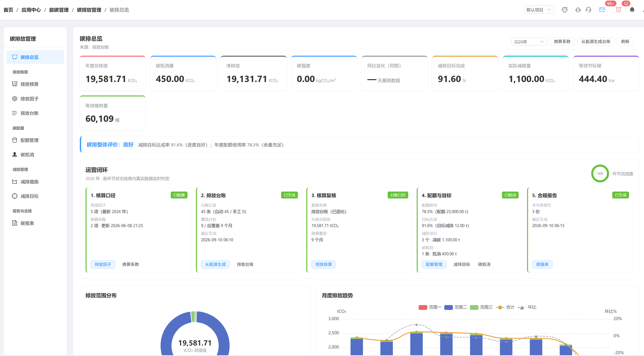
Task: Toggle 环比 line legend item
Action: pos(527,307)
